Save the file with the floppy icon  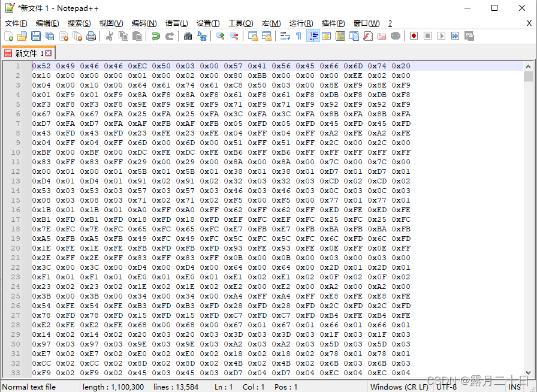click(36, 36)
